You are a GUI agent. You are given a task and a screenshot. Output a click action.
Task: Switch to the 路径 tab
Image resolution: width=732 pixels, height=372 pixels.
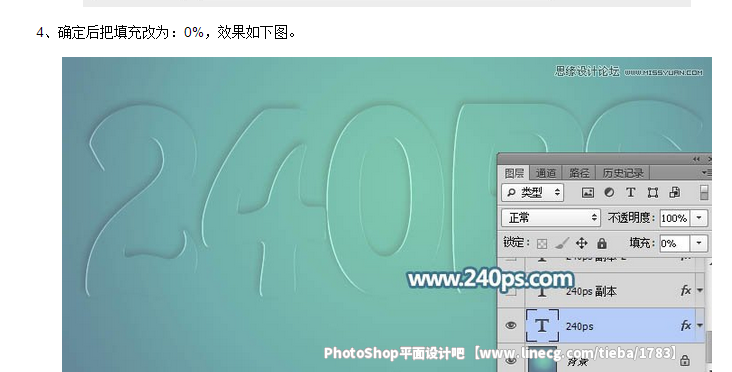(x=579, y=173)
